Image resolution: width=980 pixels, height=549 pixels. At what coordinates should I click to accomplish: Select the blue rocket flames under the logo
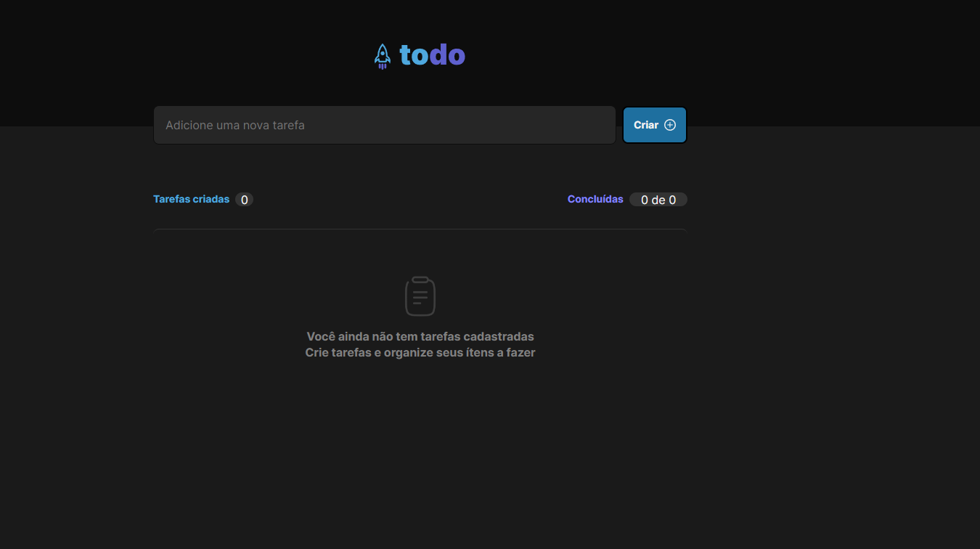coord(383,67)
